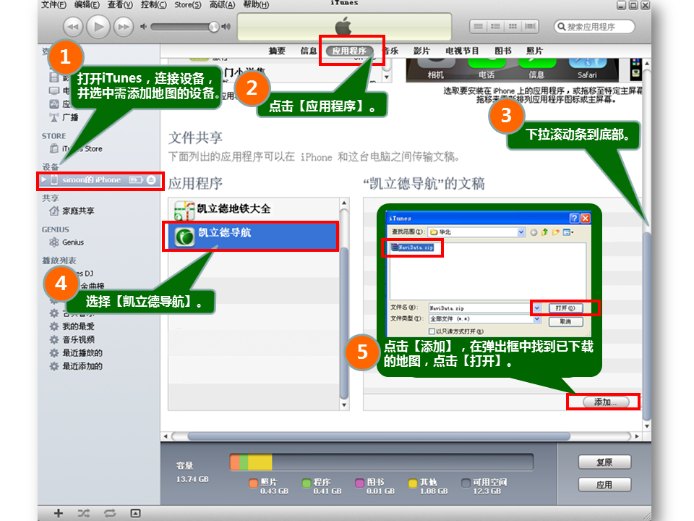Show artwork viewer icon in bottom bar
Screen dimensions: 694x521
[135, 513]
